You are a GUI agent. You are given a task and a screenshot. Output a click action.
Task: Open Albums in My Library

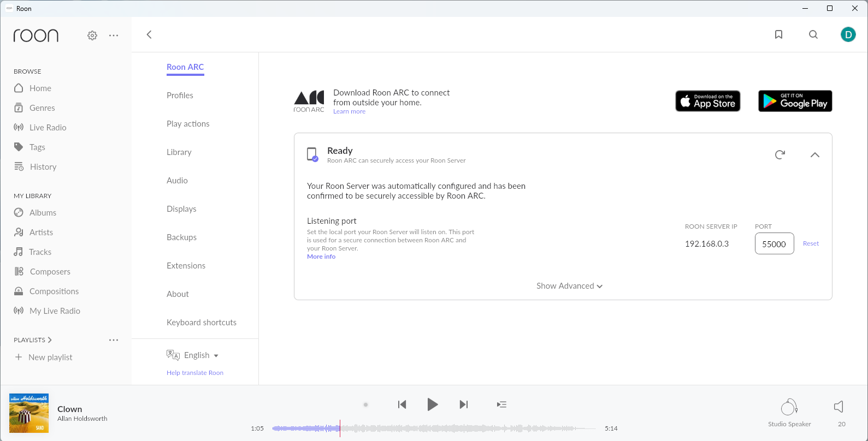[x=35, y=212]
